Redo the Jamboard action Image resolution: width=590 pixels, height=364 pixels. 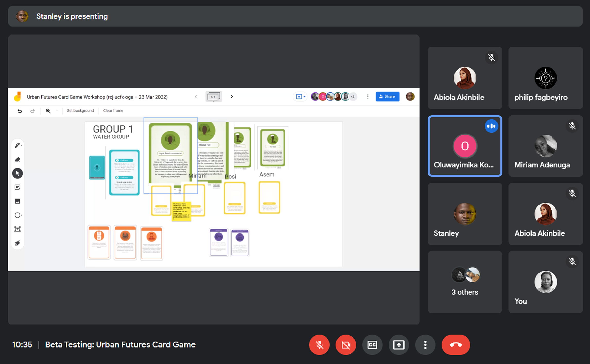click(x=32, y=111)
